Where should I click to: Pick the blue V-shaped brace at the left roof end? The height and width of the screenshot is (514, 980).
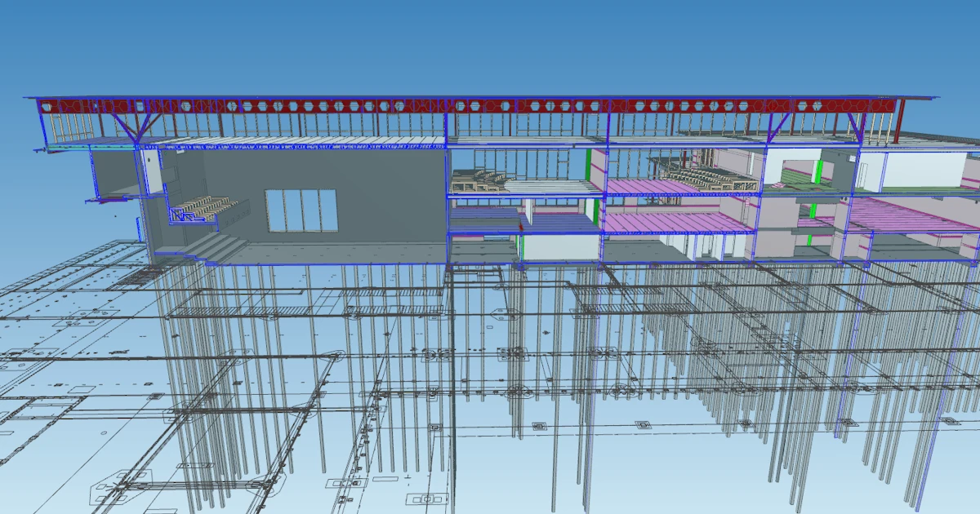(x=130, y=126)
